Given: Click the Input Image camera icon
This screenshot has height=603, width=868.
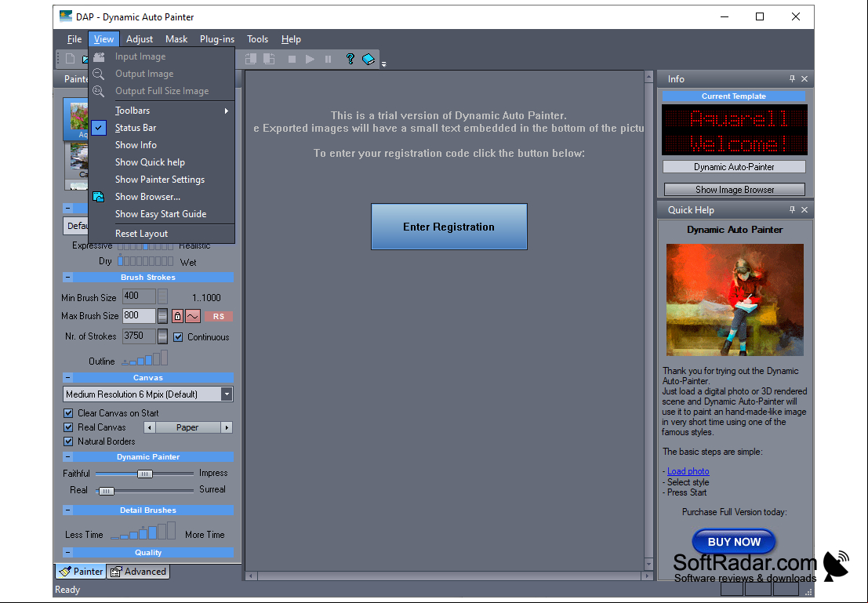Looking at the screenshot, I should pyautogui.click(x=99, y=56).
